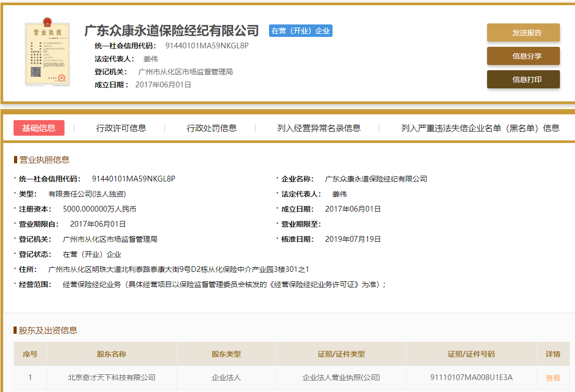Click 企业名称 value in license info
The image size is (575, 392).
pos(376,179)
